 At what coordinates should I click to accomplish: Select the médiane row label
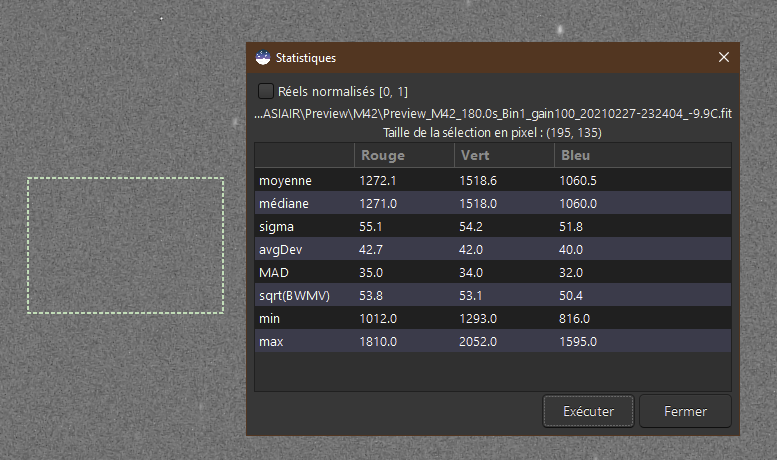tap(284, 203)
